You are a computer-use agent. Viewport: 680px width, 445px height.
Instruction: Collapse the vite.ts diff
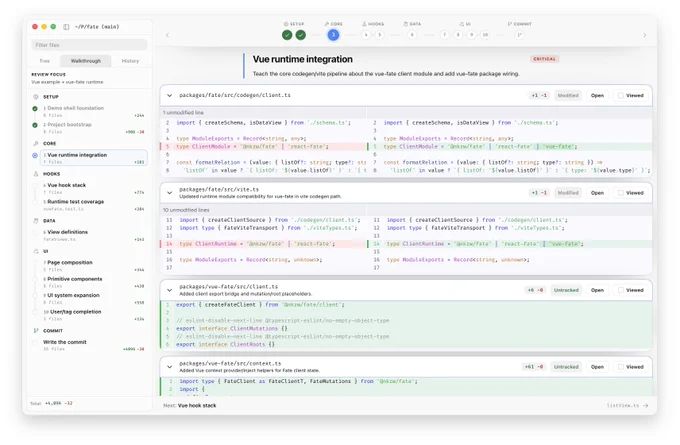[x=170, y=193]
